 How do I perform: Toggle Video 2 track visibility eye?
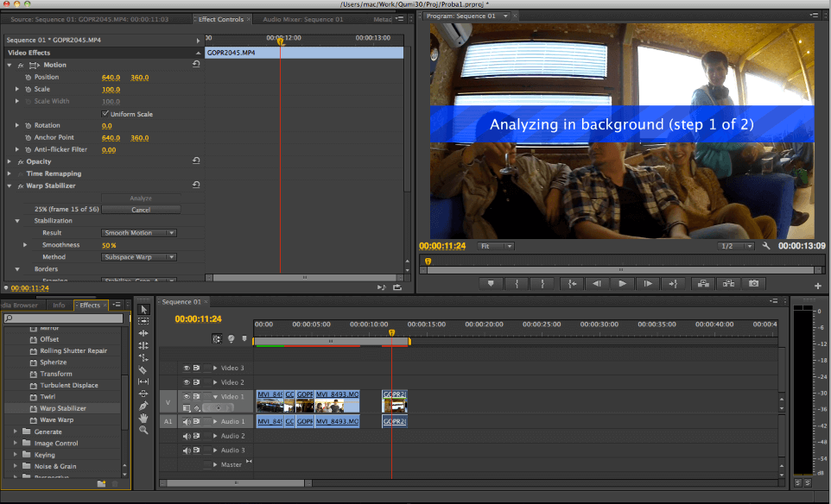[187, 382]
